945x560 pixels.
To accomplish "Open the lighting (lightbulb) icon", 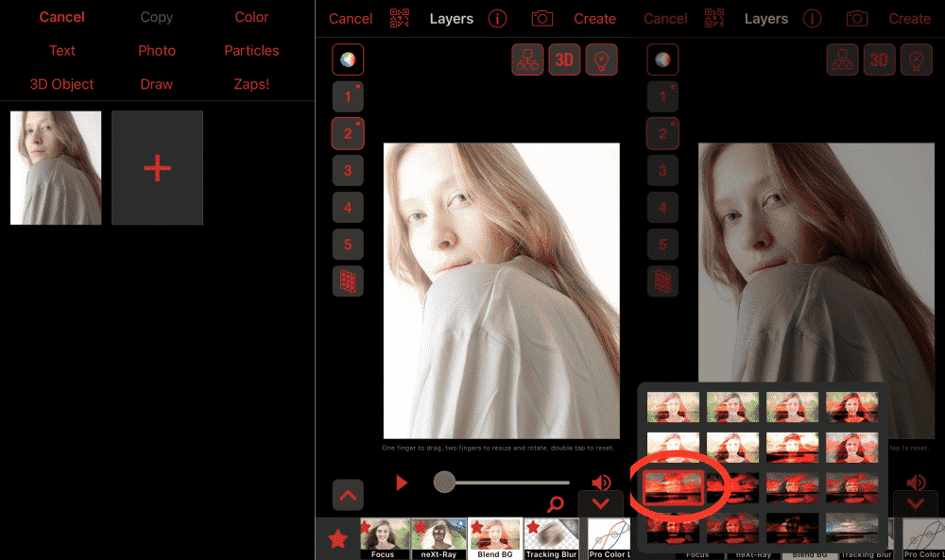I will pos(602,59).
